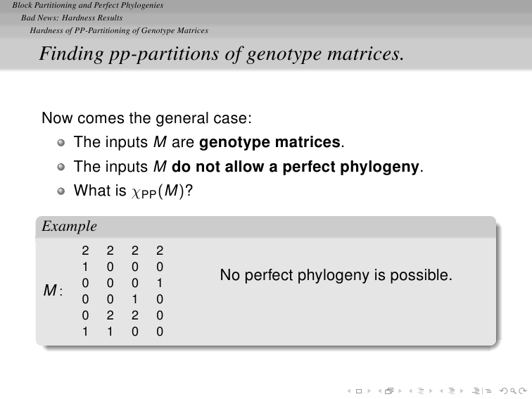This screenshot has height=399, width=532.
Task: Go to next slide arrow
Action: click(x=369, y=391)
